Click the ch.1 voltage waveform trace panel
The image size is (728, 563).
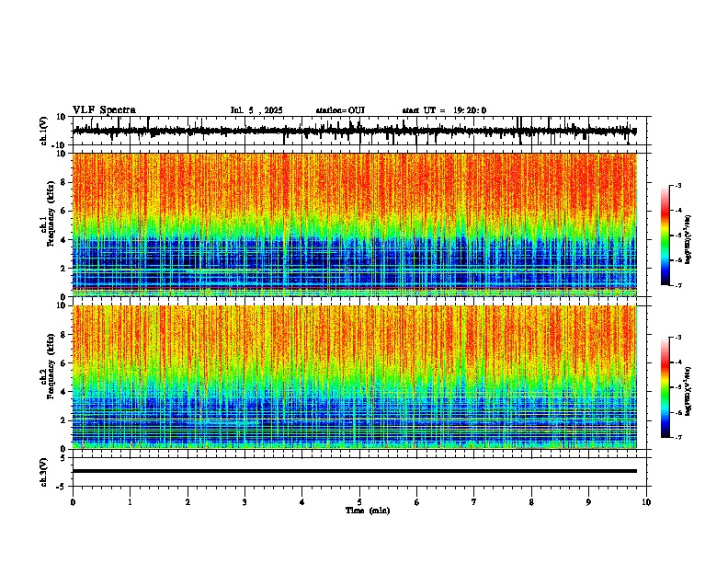pyautogui.click(x=359, y=131)
